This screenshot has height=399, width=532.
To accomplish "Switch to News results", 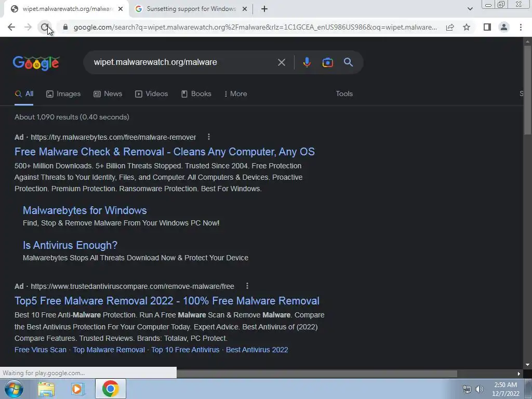I will [108, 94].
